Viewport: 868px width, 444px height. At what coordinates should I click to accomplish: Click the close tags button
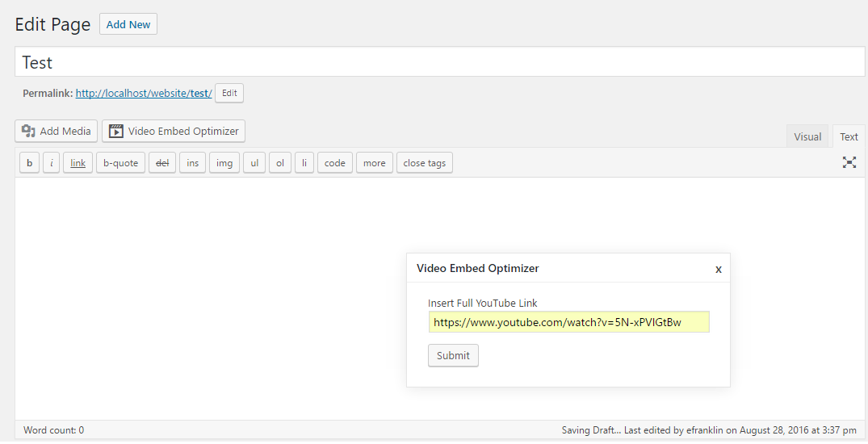(x=425, y=163)
